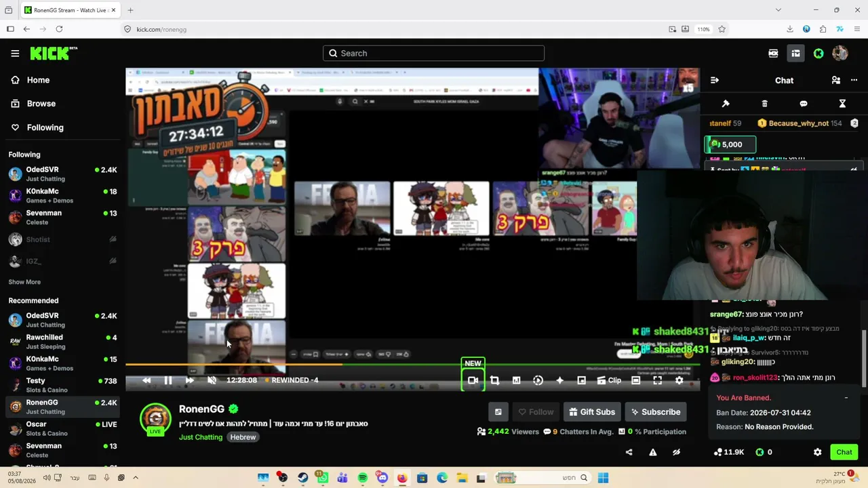Open chat users list icon
The image size is (868, 488).
click(x=835, y=80)
